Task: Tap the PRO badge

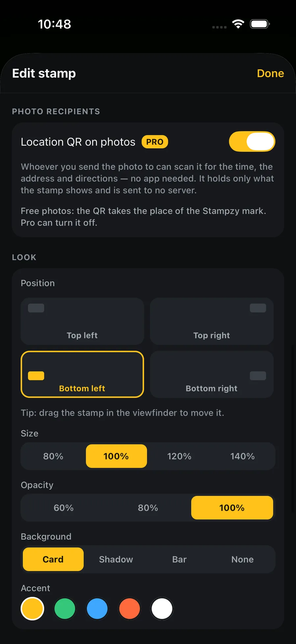Action: click(x=155, y=142)
